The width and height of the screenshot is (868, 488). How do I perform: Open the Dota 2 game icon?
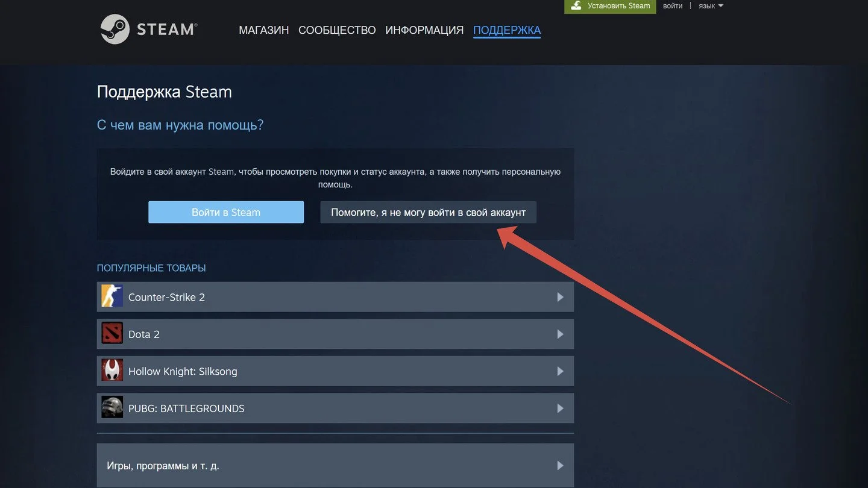click(x=112, y=334)
